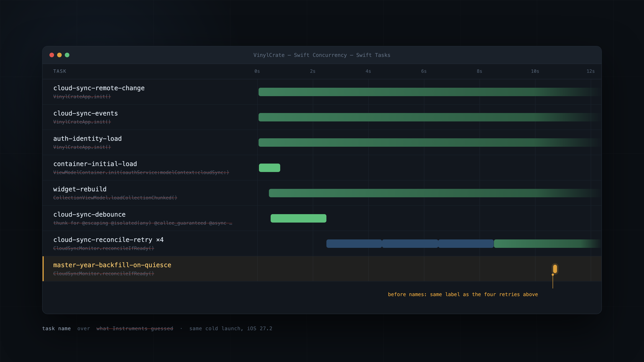
Task: Select the container-initial-load task name
Action: pyautogui.click(x=95, y=164)
